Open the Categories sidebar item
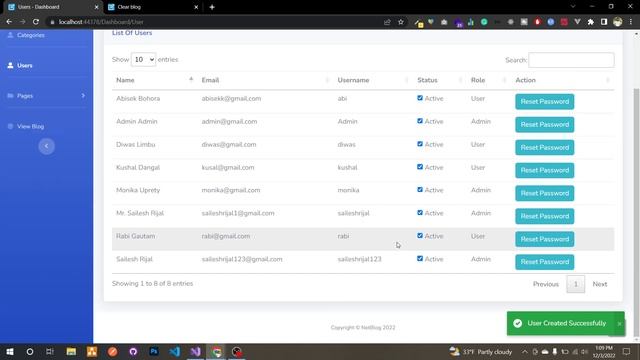 click(30, 35)
